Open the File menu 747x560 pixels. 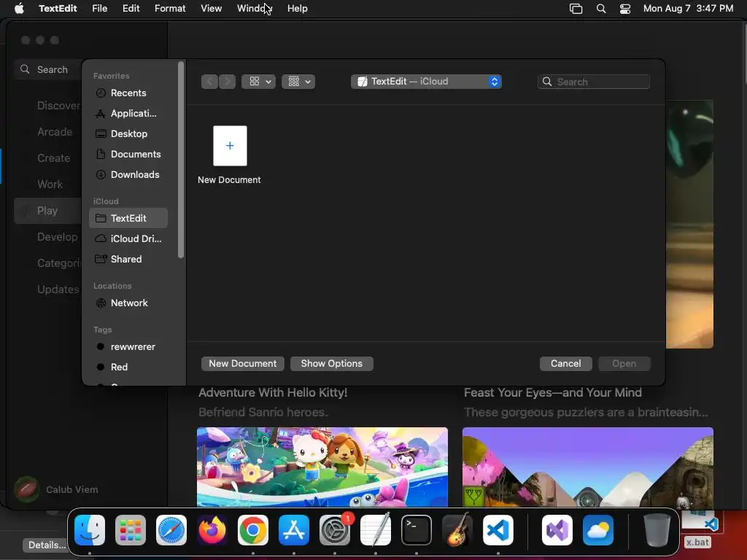pyautogui.click(x=99, y=9)
